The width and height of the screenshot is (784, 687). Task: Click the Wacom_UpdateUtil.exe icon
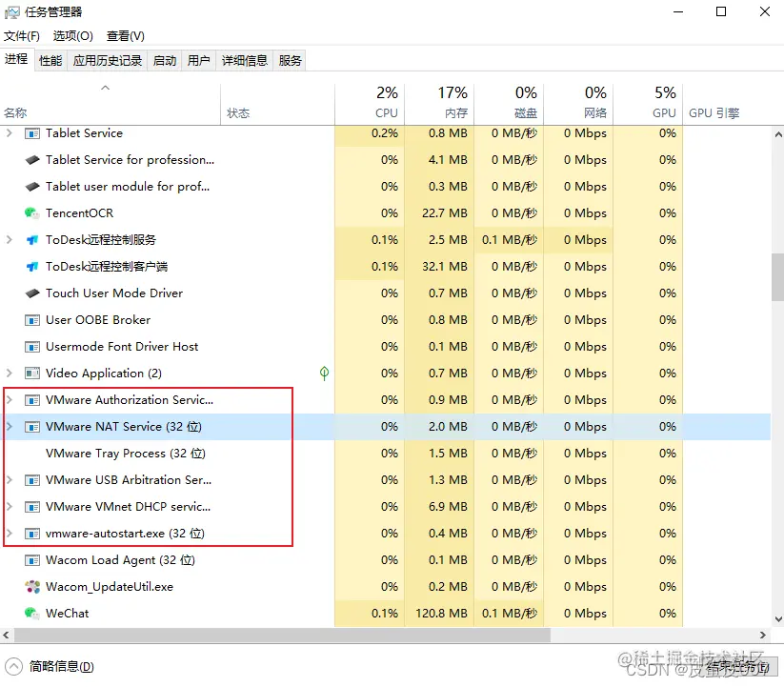click(32, 587)
